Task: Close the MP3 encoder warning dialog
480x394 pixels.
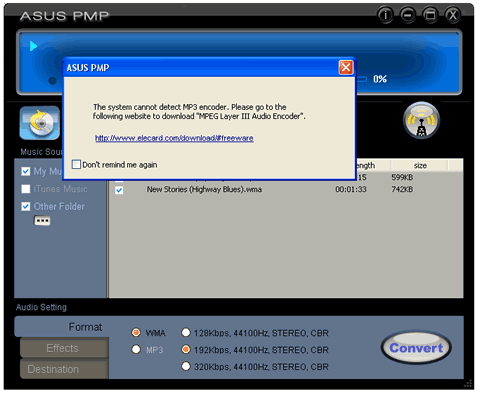Action: 346,67
